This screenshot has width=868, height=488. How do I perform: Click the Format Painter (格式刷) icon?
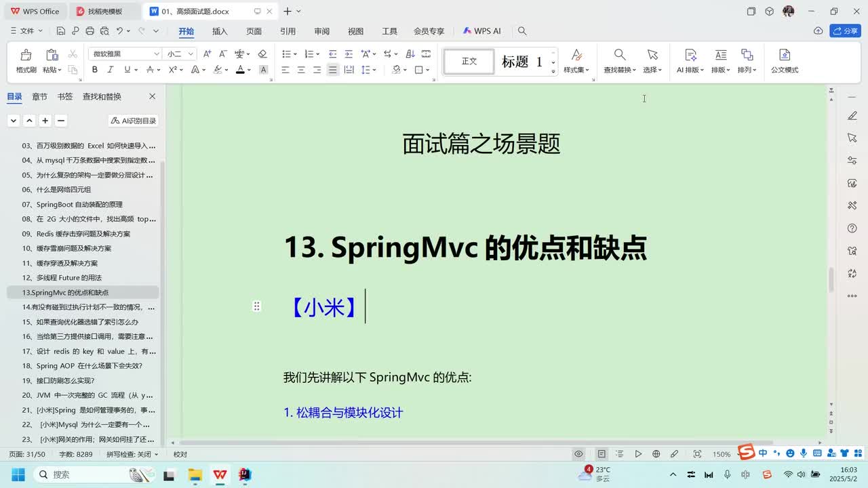point(26,55)
